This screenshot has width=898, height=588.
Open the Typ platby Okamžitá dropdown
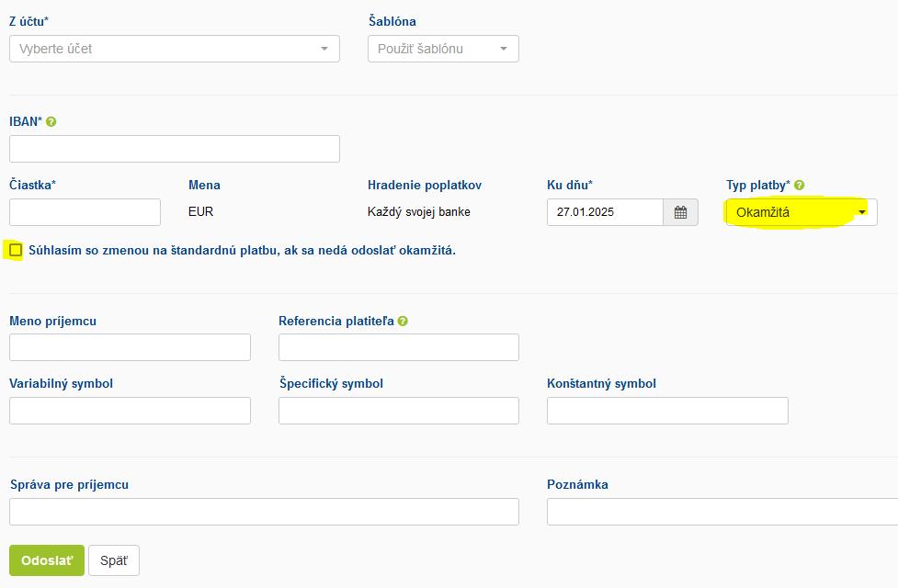pyautogui.click(x=801, y=212)
